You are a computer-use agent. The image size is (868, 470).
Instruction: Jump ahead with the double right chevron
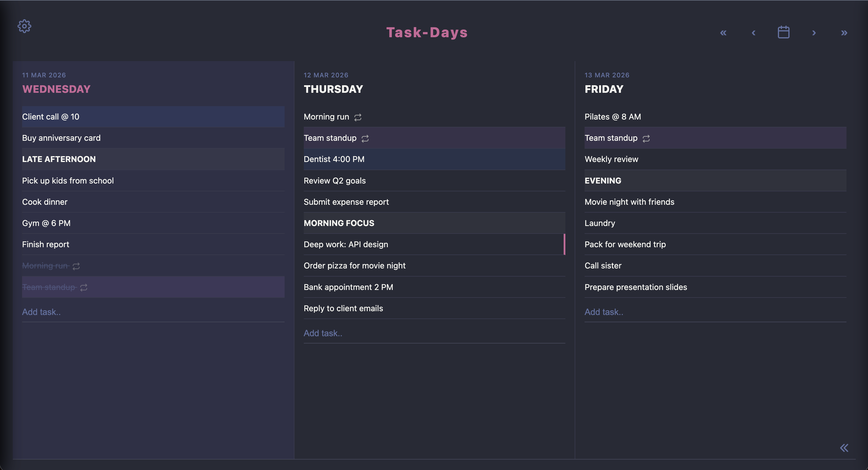(x=844, y=32)
